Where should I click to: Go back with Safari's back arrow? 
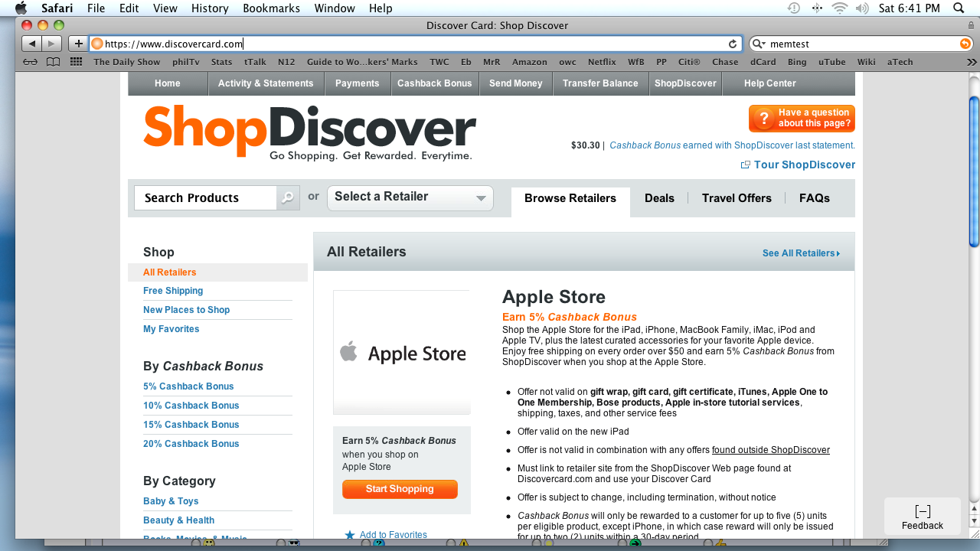click(32, 44)
